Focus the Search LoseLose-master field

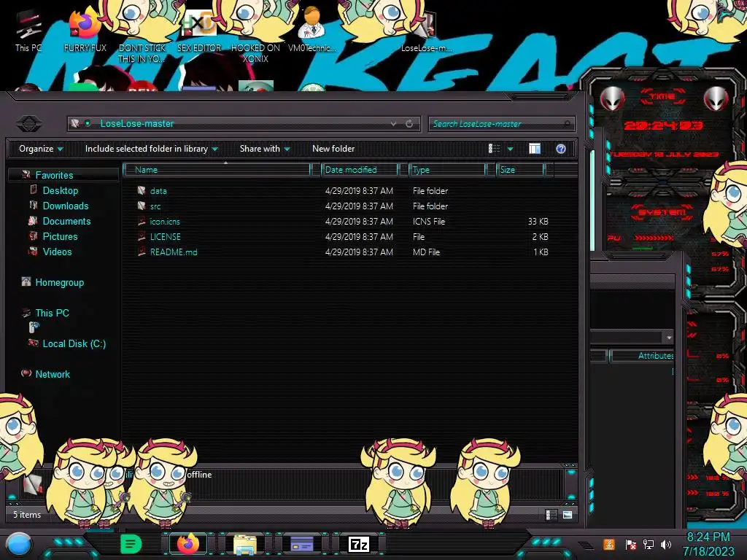[x=502, y=124]
